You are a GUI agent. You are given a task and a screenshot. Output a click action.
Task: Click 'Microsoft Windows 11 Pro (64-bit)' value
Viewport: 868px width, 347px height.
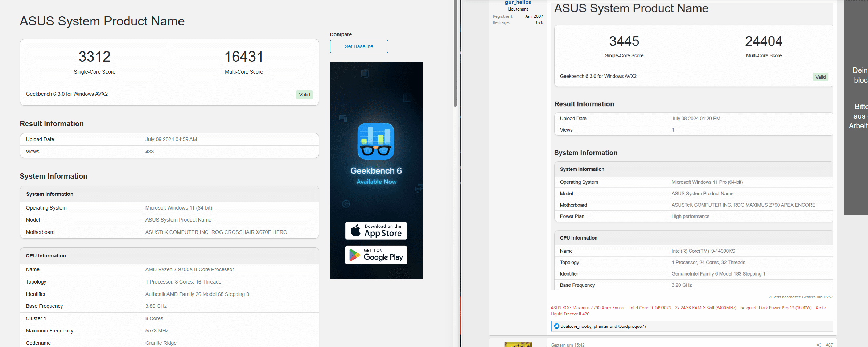pyautogui.click(x=707, y=182)
